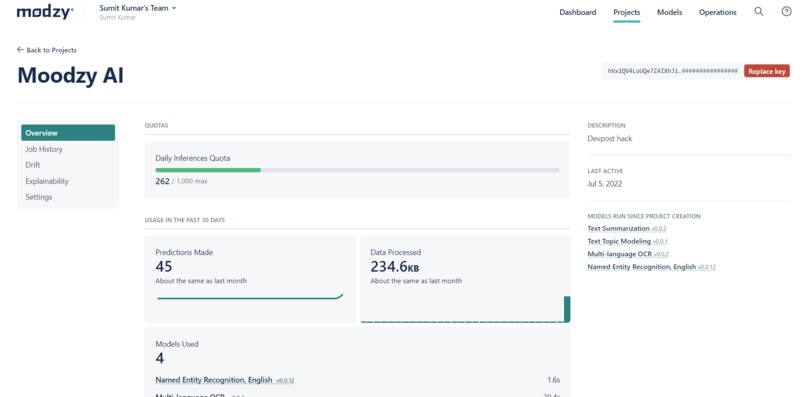Image resolution: width=806 pixels, height=397 pixels.
Task: Open Drift in sidebar
Action: (32, 165)
